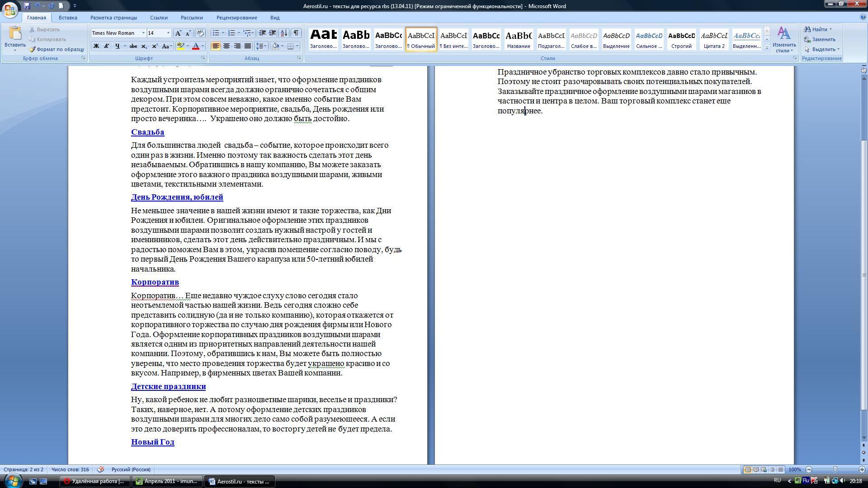Image resolution: width=868 pixels, height=488 pixels.
Task: Click the sort A-Я icon
Action: pos(283,33)
